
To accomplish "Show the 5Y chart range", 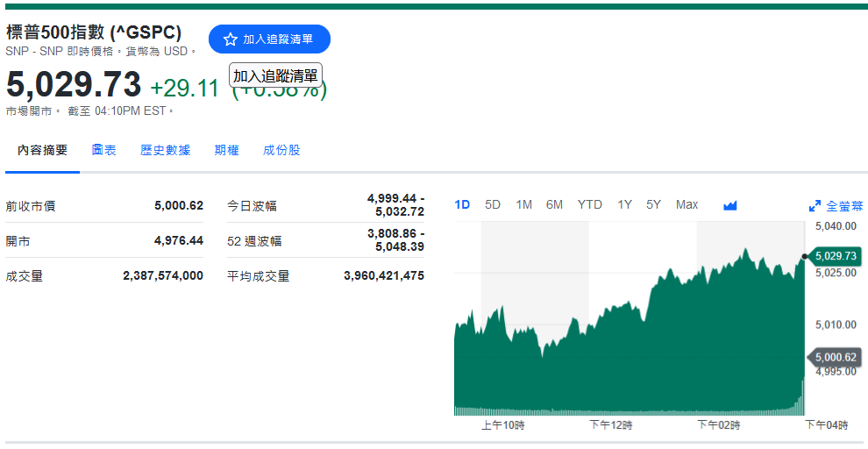I will (653, 204).
